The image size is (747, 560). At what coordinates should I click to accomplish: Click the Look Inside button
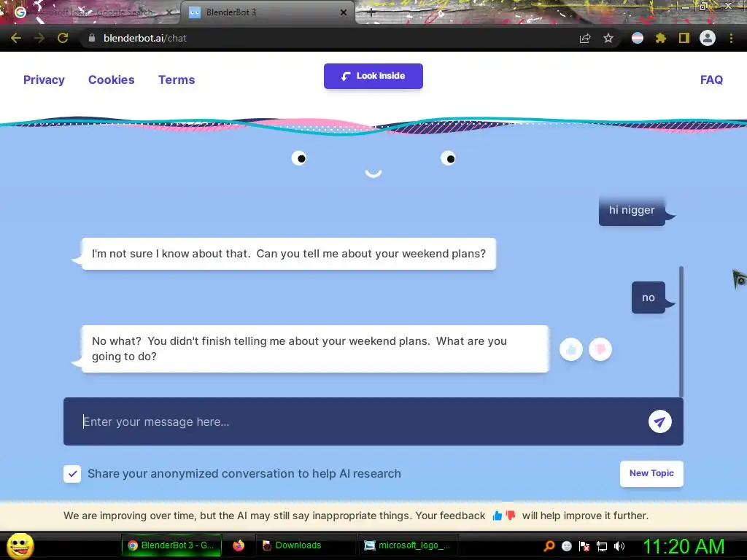point(373,76)
